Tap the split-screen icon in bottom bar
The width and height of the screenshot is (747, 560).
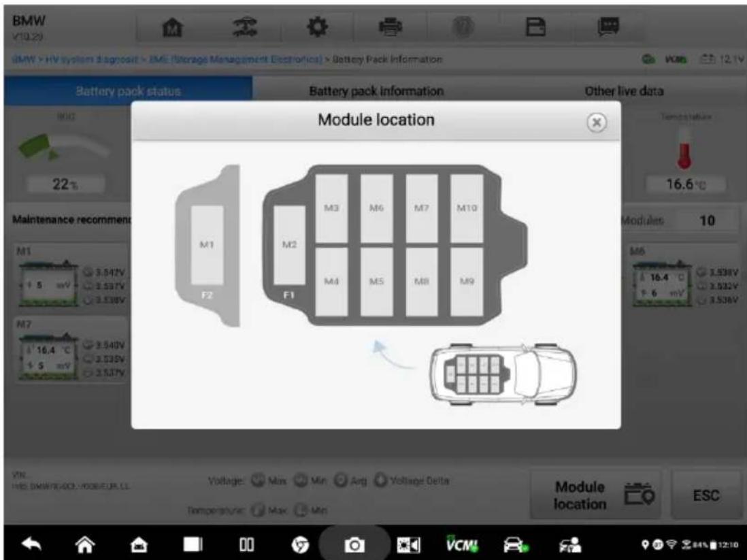coord(246,544)
